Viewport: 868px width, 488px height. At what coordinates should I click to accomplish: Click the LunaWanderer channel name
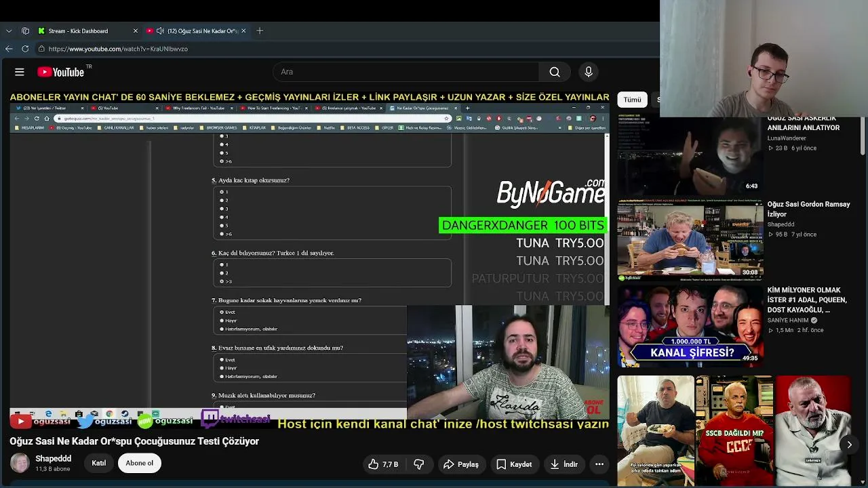(x=787, y=138)
